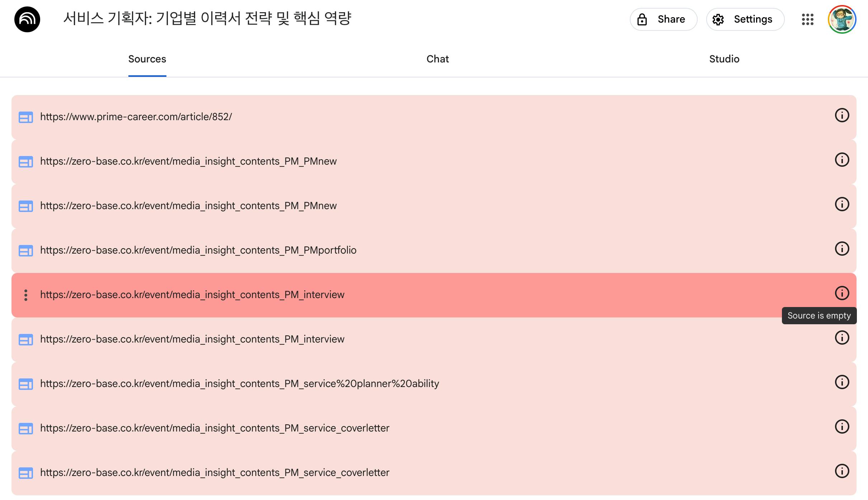Viewport: 868px width, 500px height.
Task: Open notebook Settings
Action: coord(745,19)
